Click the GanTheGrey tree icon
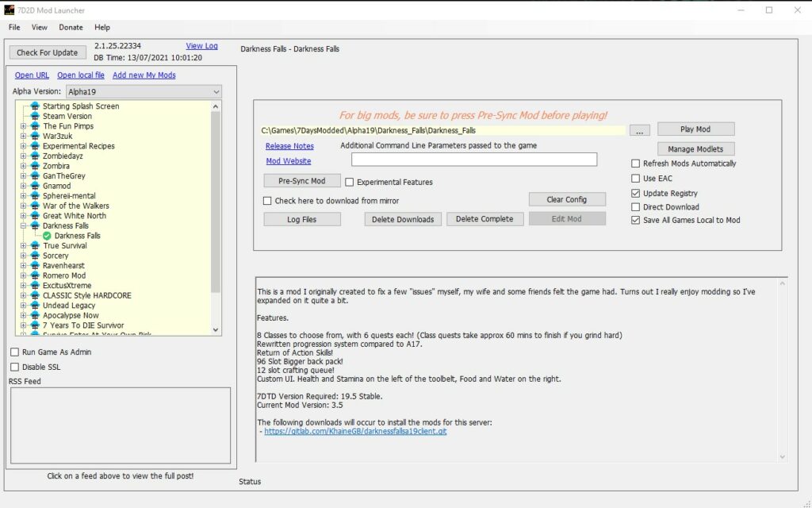 pyautogui.click(x=35, y=175)
